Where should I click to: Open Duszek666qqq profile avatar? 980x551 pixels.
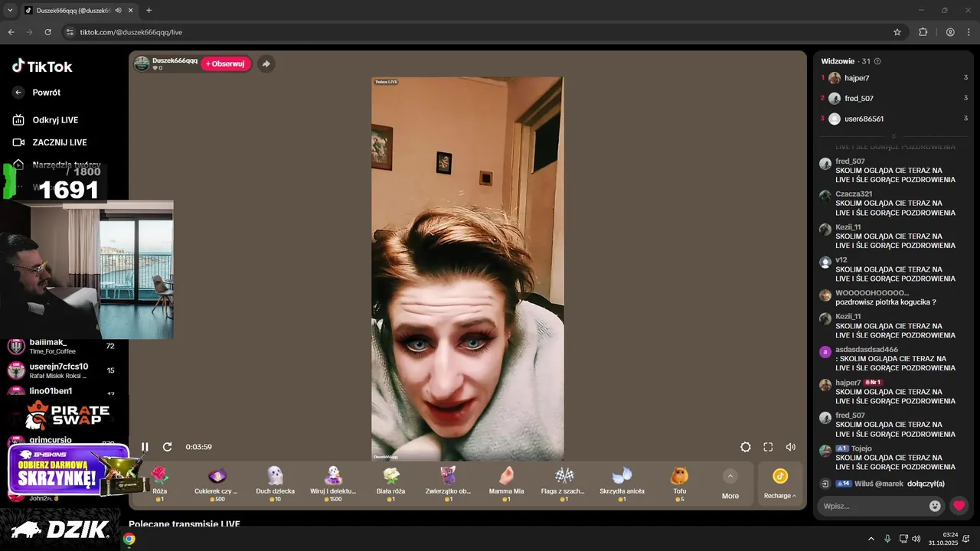click(x=142, y=64)
